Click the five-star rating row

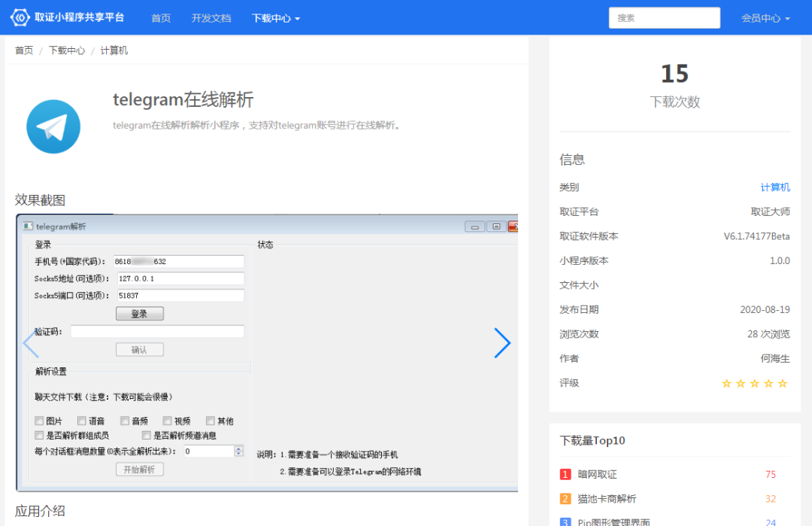(x=755, y=384)
